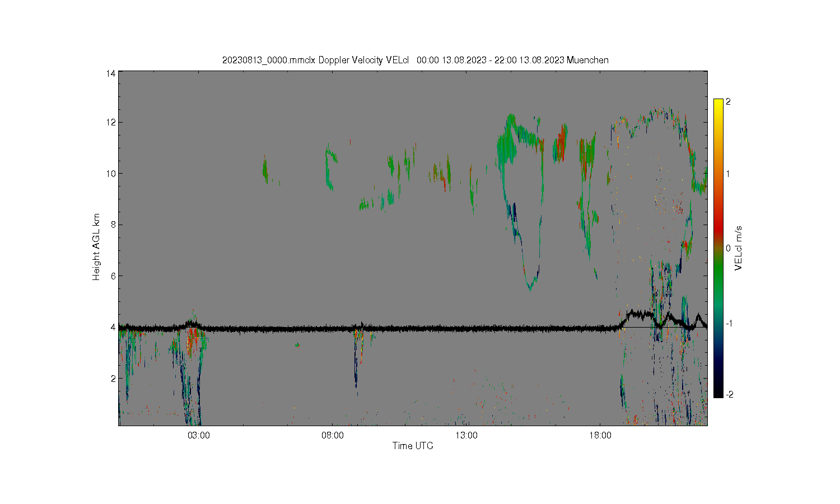This screenshot has height=504, width=840.
Task: Click the height tick label "10"
Action: point(111,174)
